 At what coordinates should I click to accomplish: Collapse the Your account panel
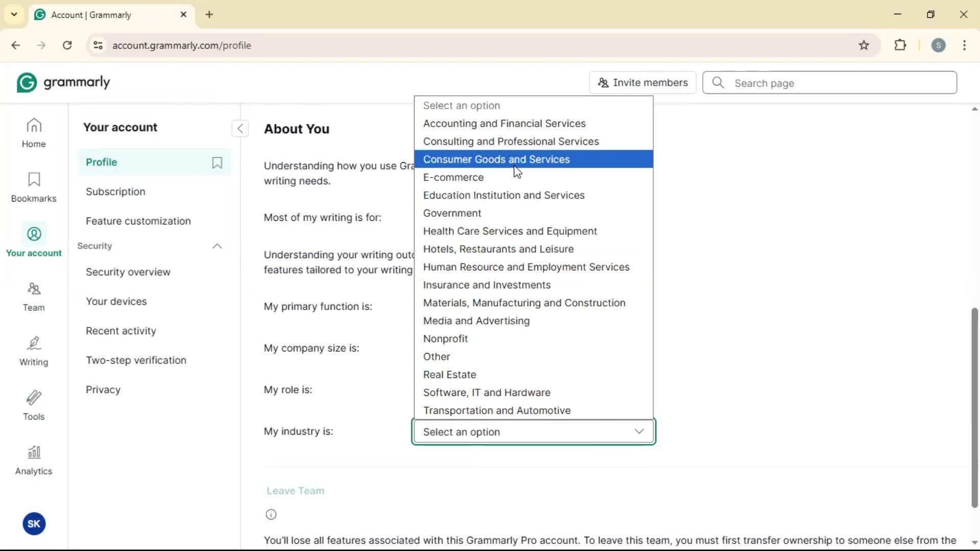pos(240,128)
